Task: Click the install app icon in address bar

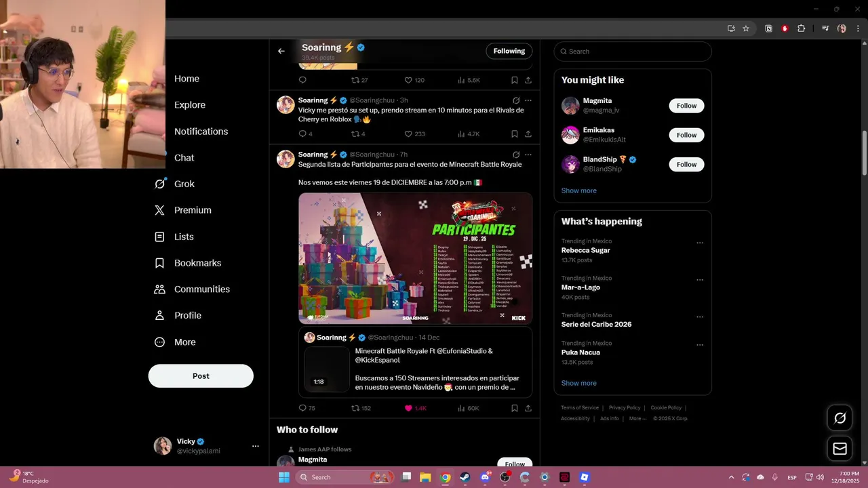Action: click(731, 28)
